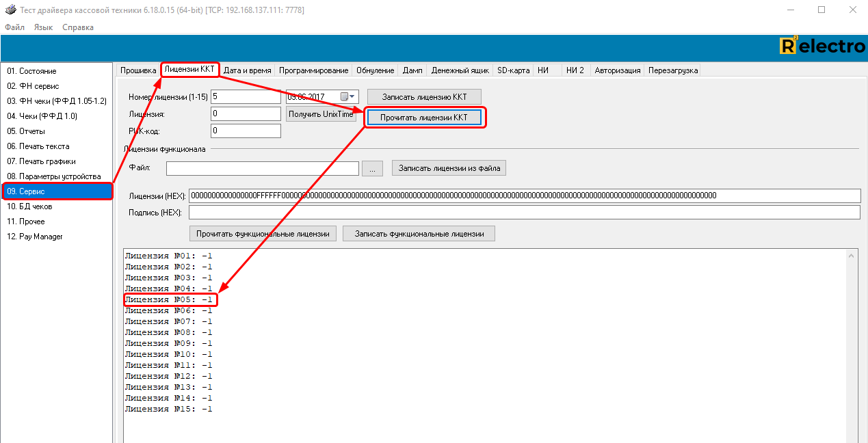Click the РНК-код input field
Viewport: 868px width, 443px height.
pyautogui.click(x=246, y=131)
